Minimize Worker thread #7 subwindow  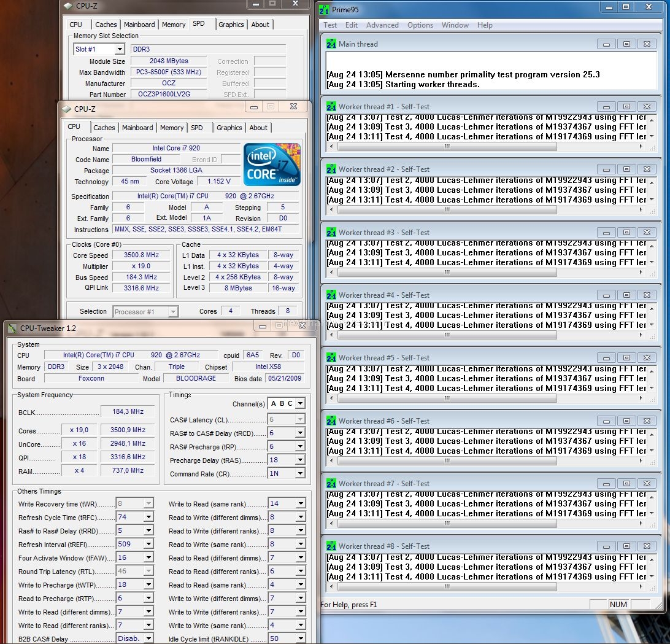[606, 484]
